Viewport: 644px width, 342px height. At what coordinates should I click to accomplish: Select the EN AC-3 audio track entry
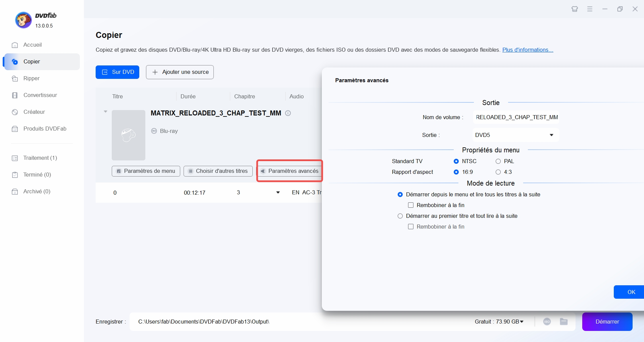click(306, 193)
